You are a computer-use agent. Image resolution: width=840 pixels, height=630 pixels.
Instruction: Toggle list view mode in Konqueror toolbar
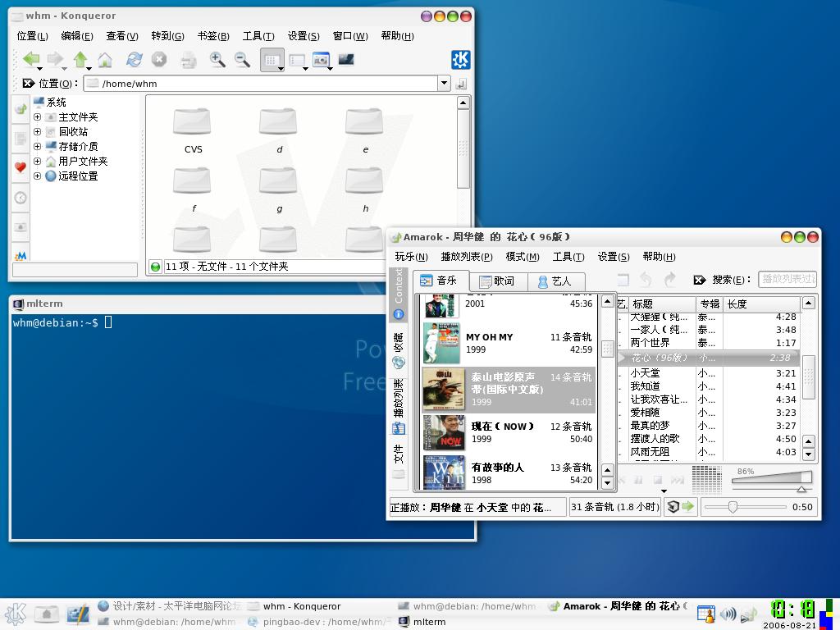(297, 60)
